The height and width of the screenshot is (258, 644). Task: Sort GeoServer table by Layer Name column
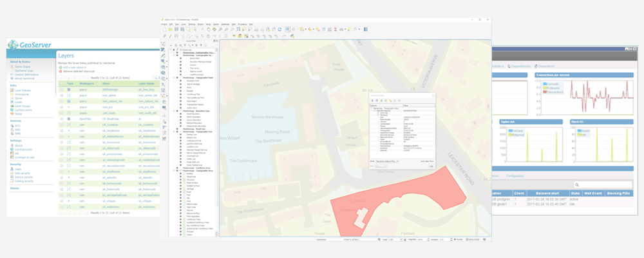click(x=146, y=84)
